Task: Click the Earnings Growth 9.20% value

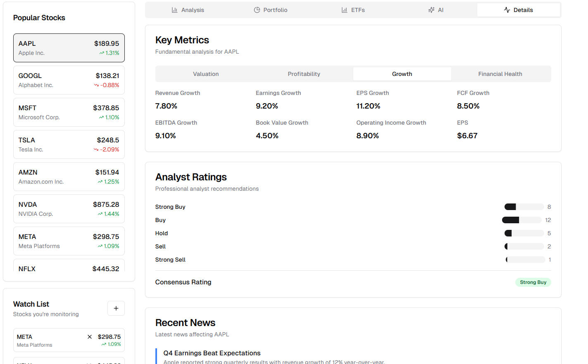Action: point(267,106)
